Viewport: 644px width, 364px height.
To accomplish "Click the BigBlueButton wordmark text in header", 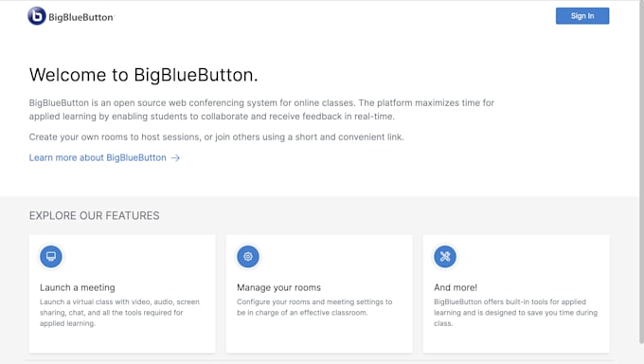I will 80,17.
